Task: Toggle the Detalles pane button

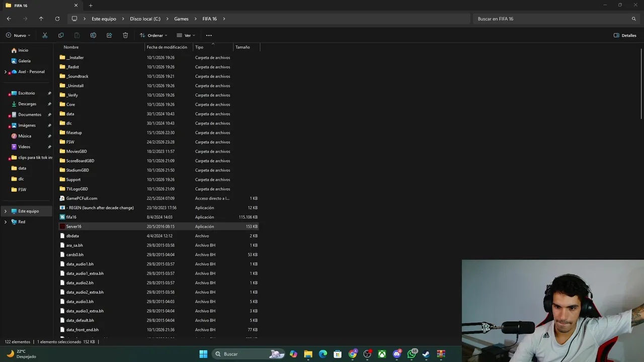Action: (625, 35)
